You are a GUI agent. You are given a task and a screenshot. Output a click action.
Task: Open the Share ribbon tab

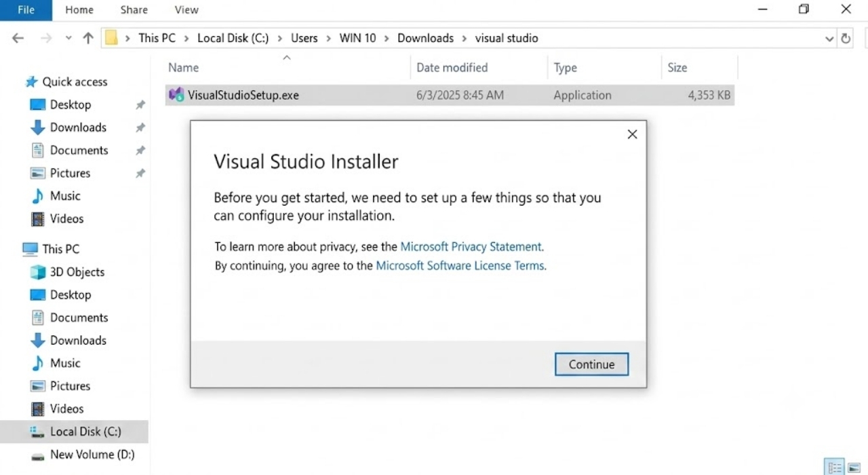(x=134, y=9)
